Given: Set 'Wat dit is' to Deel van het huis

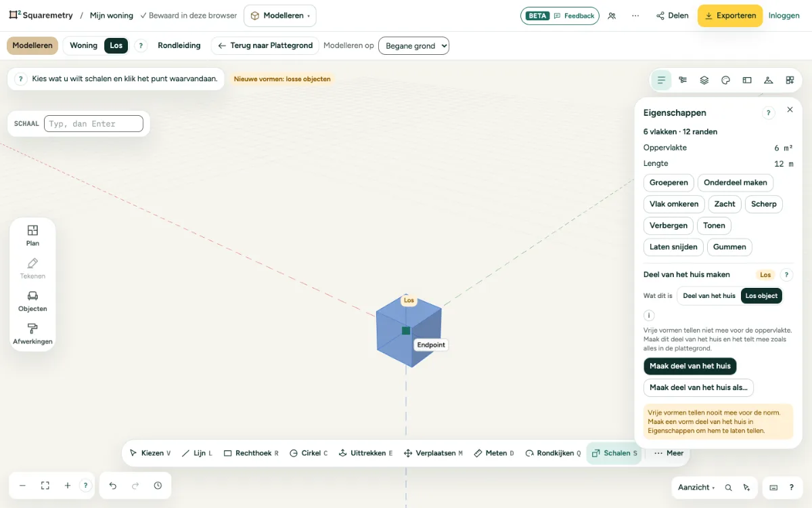Looking at the screenshot, I should click(x=709, y=296).
